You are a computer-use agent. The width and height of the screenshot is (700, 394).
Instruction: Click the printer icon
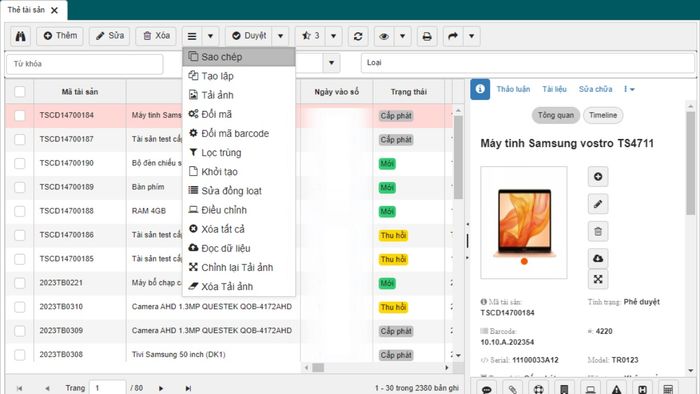click(x=427, y=36)
